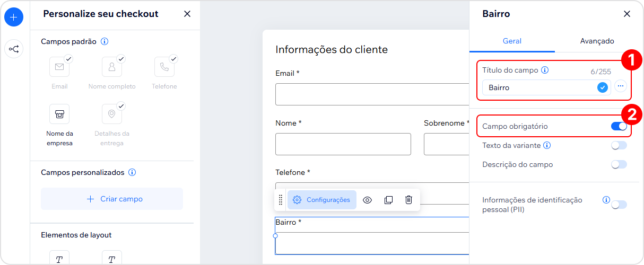Screen dimensions: 644x265
Task: Add the first text layout element
Action: pos(59,258)
